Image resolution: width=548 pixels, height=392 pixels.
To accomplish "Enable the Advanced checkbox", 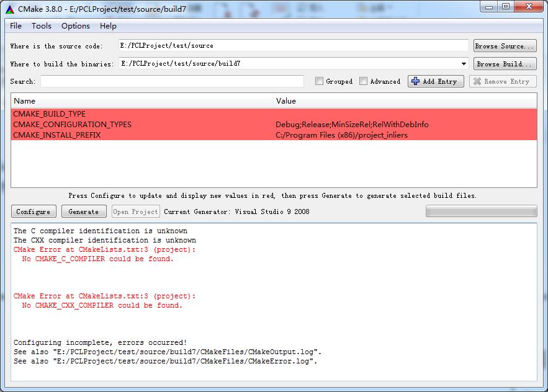I will [x=364, y=81].
